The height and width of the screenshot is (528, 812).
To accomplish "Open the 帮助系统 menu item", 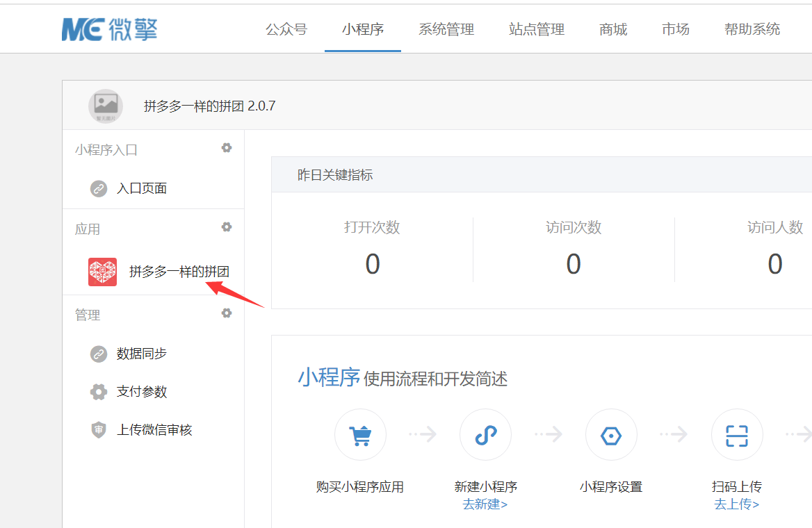I will 752,29.
